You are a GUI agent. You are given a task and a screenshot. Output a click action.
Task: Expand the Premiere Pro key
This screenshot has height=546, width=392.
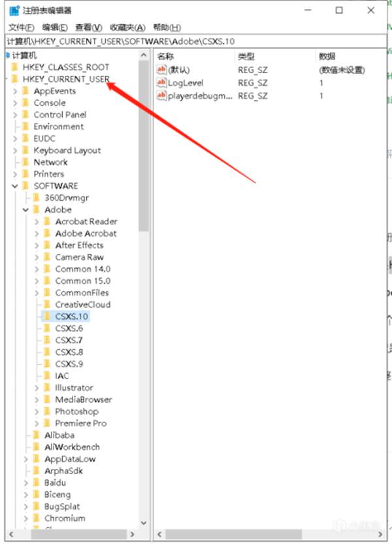point(37,423)
